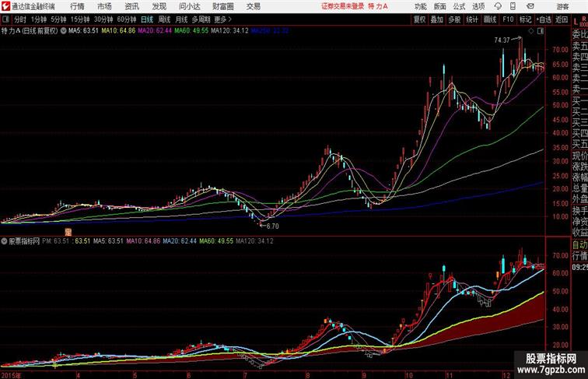Open the 功能 menu

point(421,6)
